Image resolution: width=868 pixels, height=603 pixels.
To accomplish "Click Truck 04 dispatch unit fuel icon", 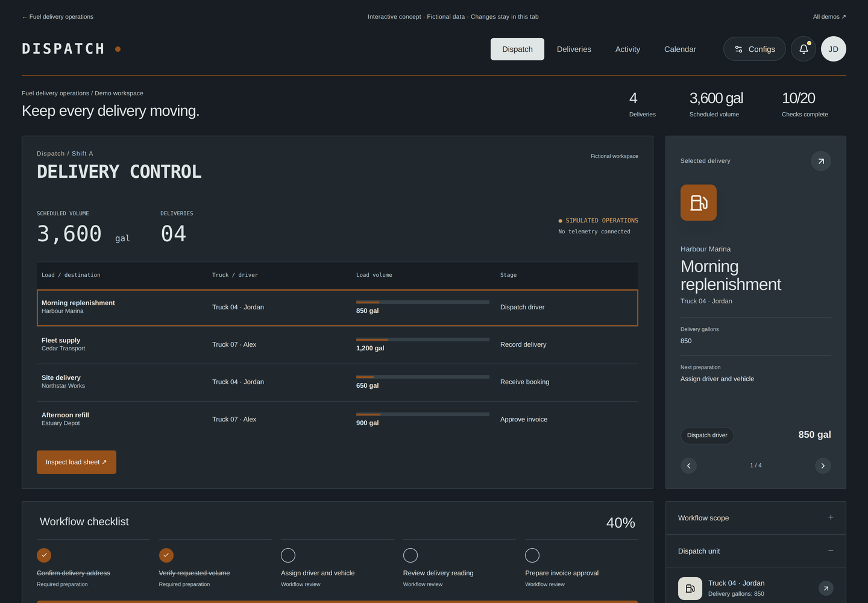I will click(690, 589).
